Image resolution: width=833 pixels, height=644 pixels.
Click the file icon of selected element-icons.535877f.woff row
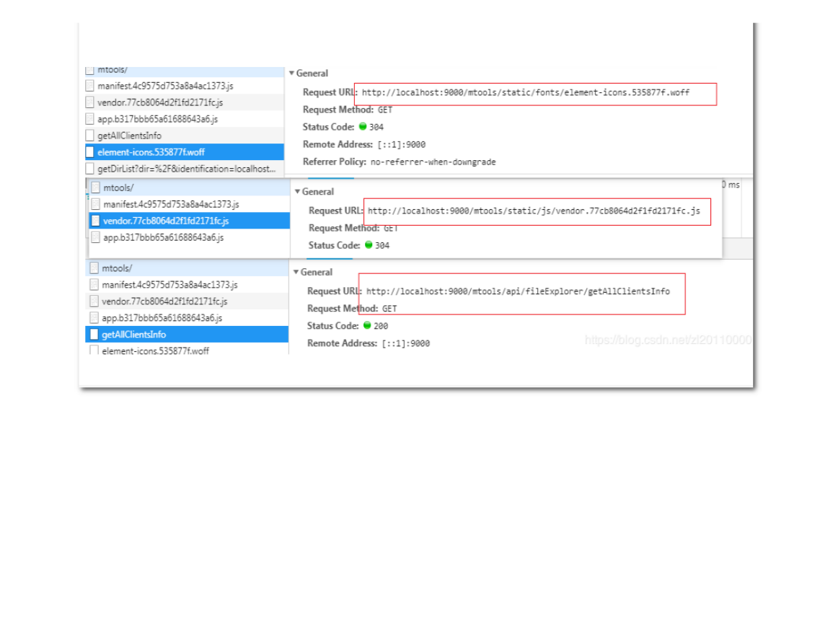89,152
